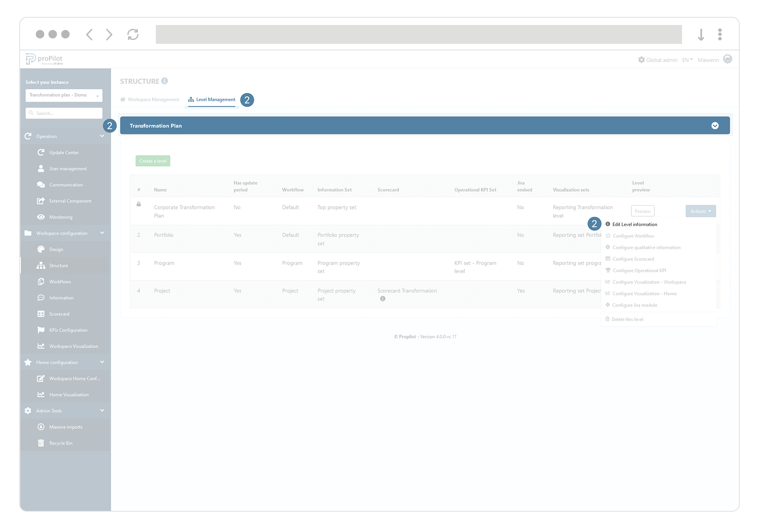
Task: Click the KPIs Configuration flag icon
Action: pos(41,330)
